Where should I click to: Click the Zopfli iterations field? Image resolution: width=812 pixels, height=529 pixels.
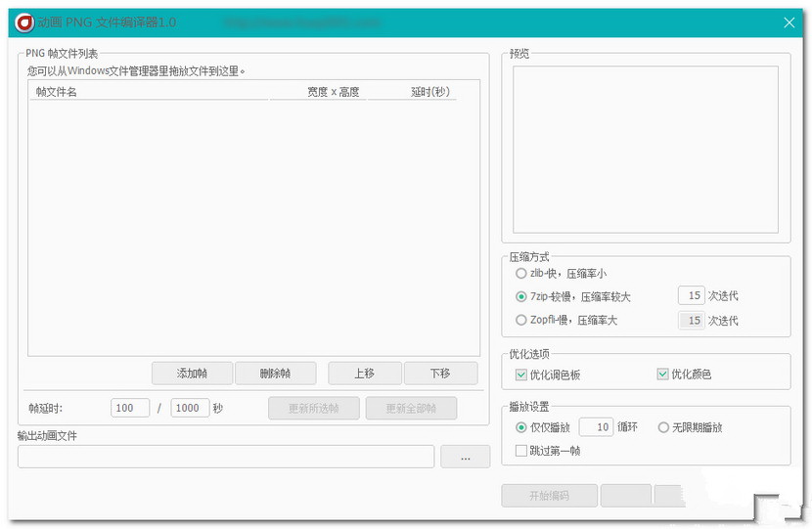pyautogui.click(x=692, y=321)
